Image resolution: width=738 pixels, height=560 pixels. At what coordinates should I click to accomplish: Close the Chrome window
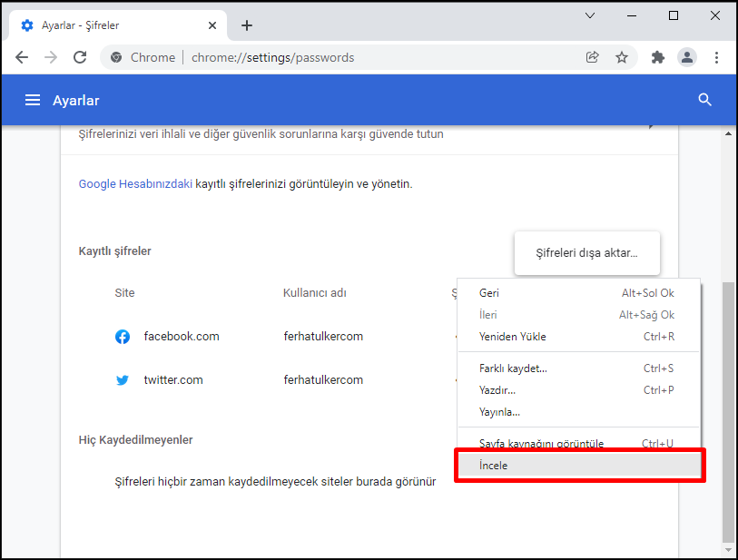point(715,15)
